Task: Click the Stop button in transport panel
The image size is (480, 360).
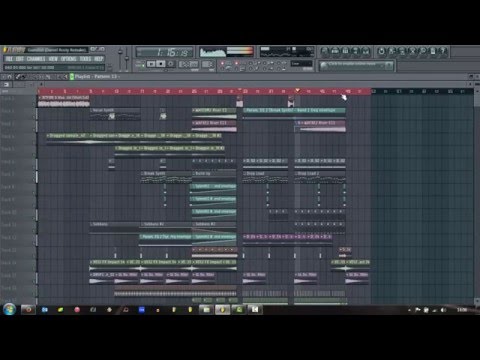Action: [161, 64]
